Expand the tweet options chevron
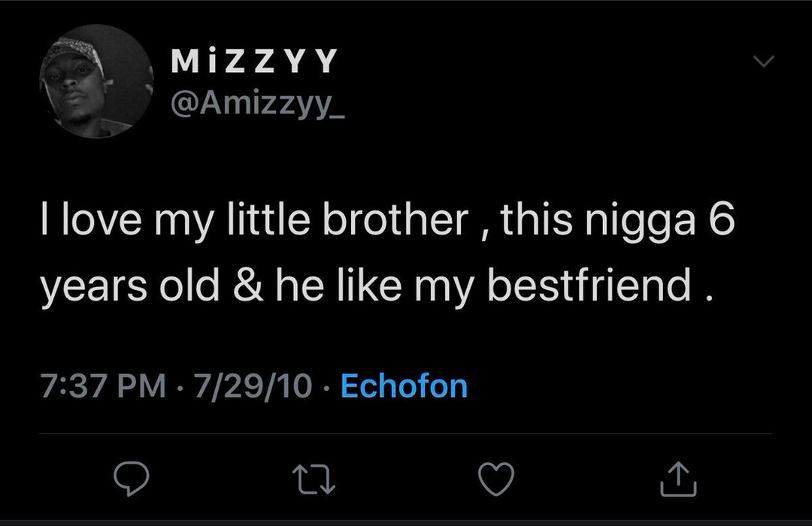 (763, 65)
